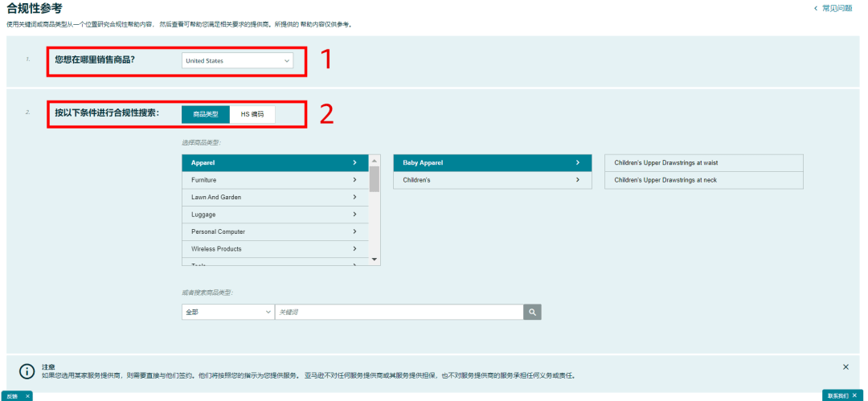Viewport: 868px width, 401px height.
Task: Switch to the HS 编码 tab
Action: (x=252, y=114)
